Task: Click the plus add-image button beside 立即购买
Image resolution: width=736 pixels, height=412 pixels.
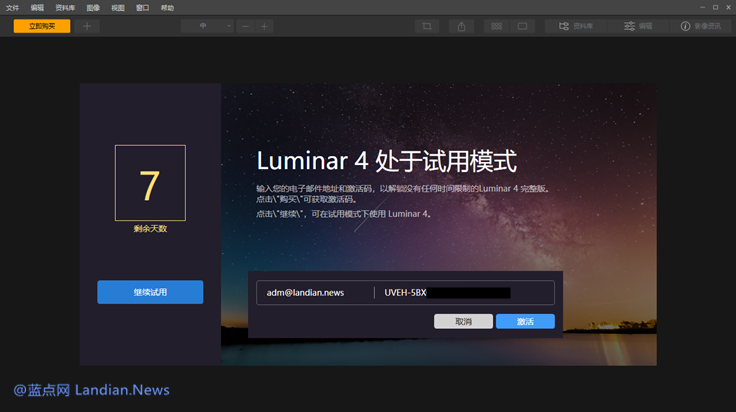Action: coord(87,26)
